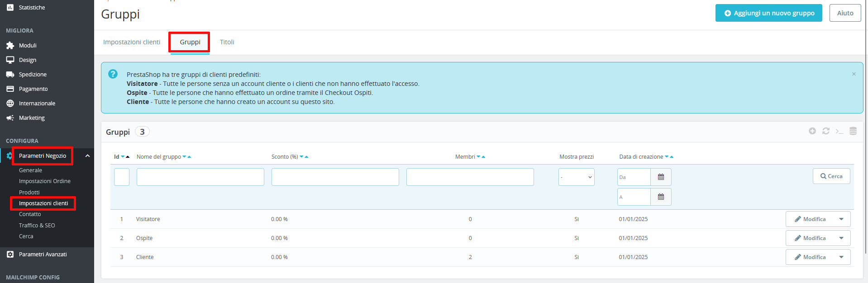Viewport: 868px width, 283px height.
Task: Click the Visitatore group name cell
Action: pos(148,219)
